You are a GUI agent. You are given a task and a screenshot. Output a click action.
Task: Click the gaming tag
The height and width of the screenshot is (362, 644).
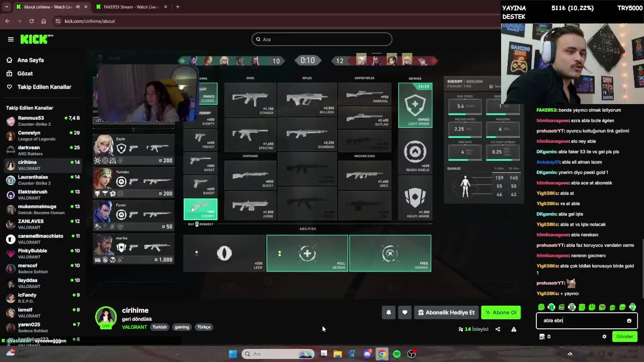(182, 327)
